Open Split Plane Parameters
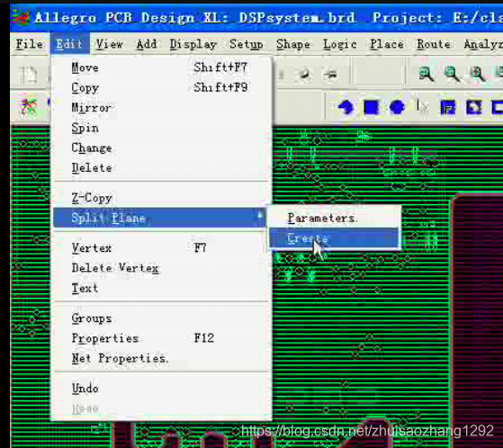Screen dimensions: 503x448 coord(334,218)
